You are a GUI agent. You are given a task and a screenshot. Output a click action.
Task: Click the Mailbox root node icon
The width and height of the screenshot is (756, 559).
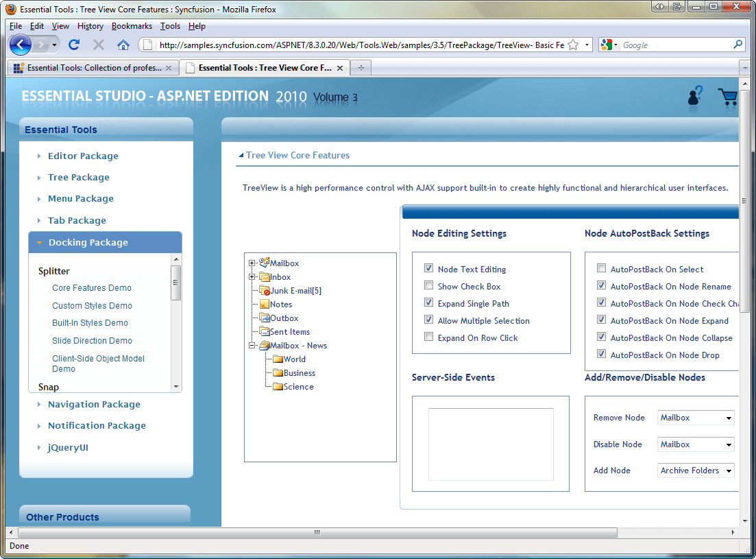pos(264,263)
